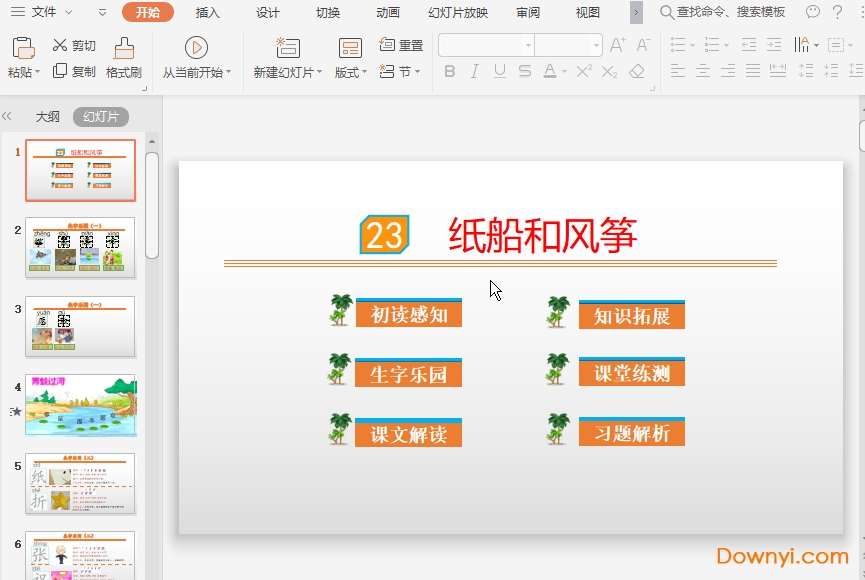Select slide 4 thumbnail in the panel
865x580 pixels.
80,405
